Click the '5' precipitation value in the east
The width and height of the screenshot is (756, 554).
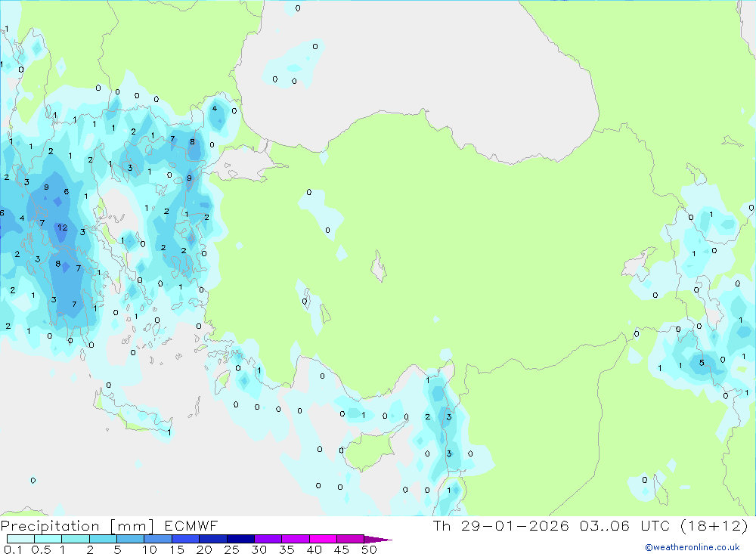click(702, 363)
